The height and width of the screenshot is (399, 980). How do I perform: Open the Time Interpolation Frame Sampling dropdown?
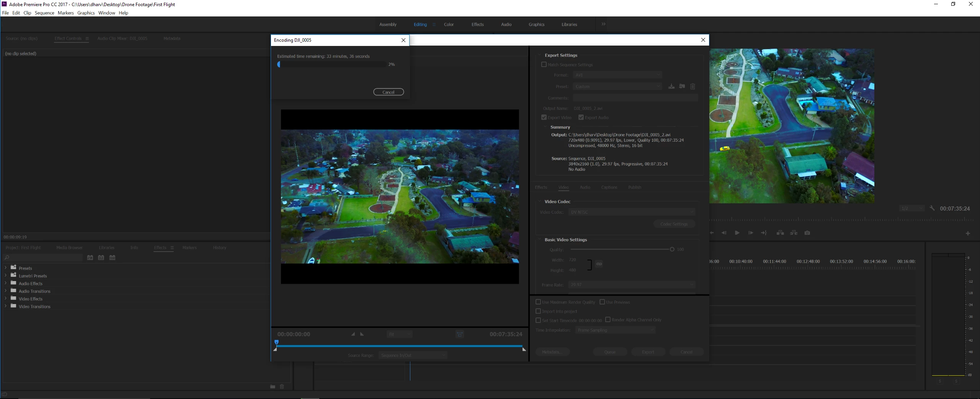[615, 330]
